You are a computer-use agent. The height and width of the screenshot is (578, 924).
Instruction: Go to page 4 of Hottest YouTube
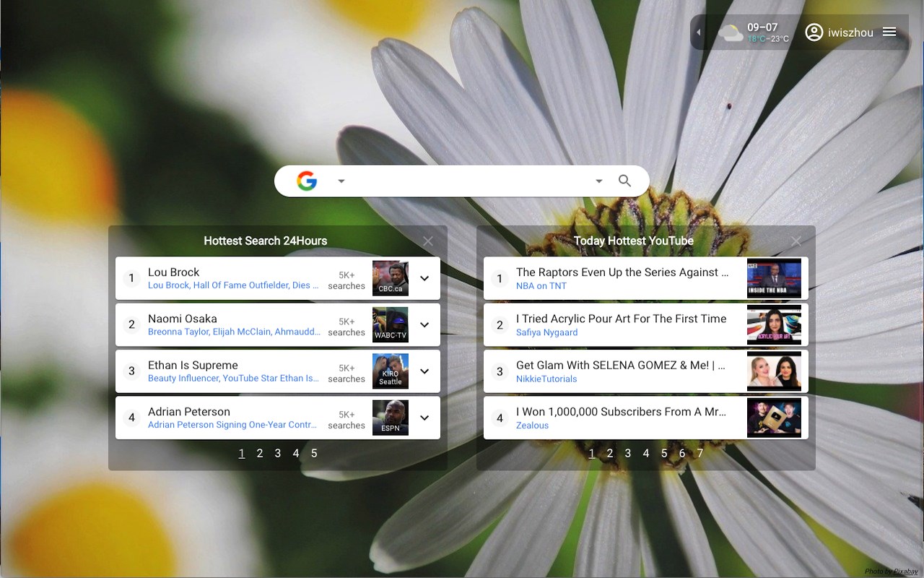point(646,454)
